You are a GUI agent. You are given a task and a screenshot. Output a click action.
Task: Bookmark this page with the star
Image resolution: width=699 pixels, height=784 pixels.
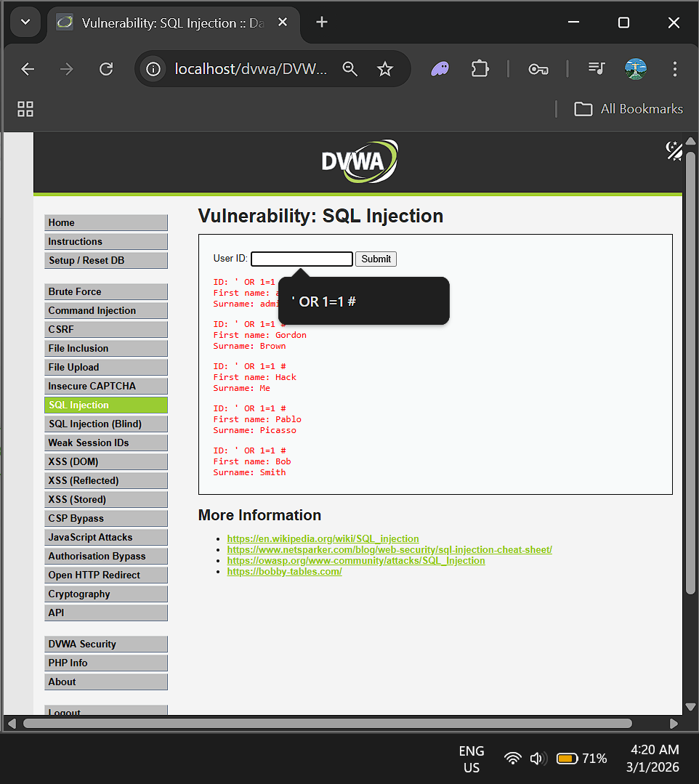385,69
